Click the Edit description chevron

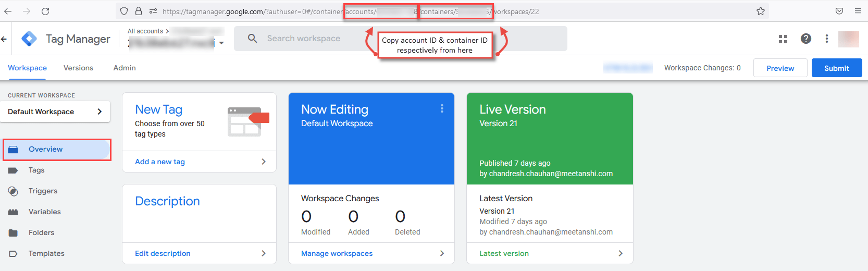(x=264, y=253)
